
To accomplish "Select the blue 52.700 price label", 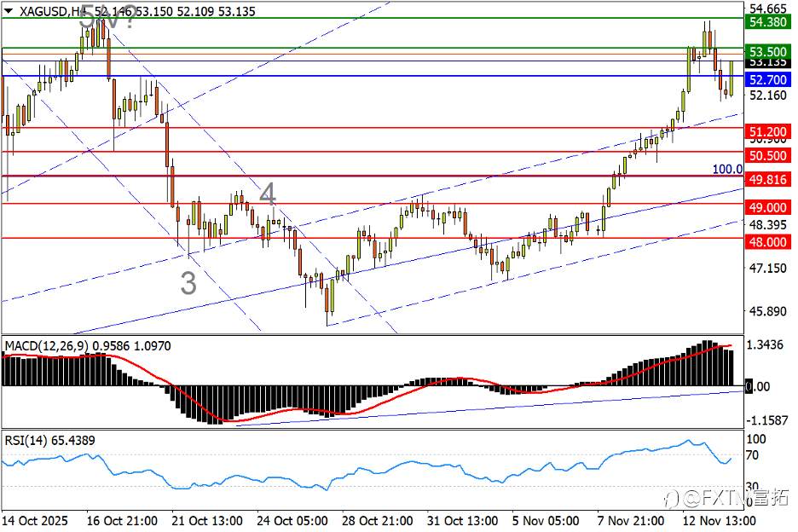I will tap(768, 79).
